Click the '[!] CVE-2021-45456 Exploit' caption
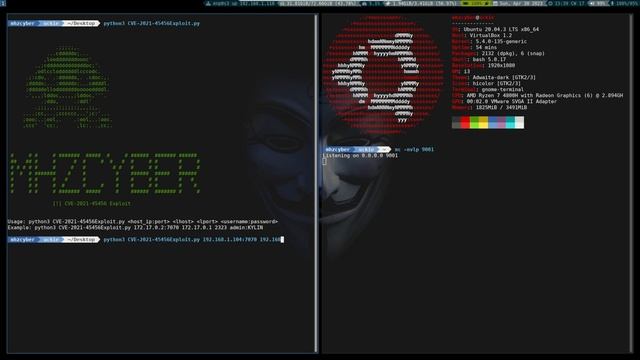Viewport: 640px width, 360px height. pyautogui.click(x=92, y=203)
